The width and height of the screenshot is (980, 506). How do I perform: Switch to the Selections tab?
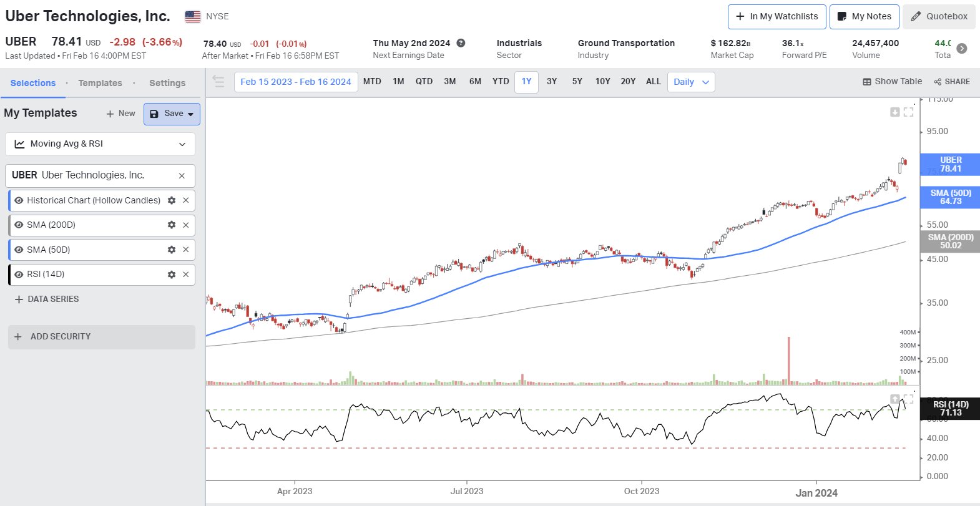point(33,83)
